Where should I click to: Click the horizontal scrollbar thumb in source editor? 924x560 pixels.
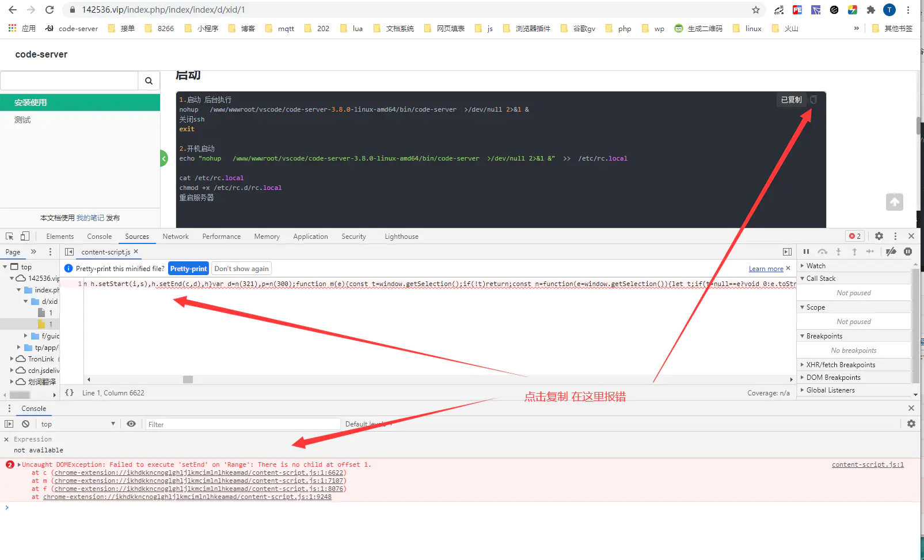(188, 379)
